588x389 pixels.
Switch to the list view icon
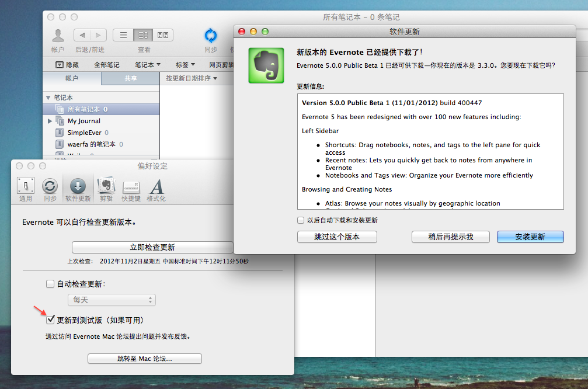coord(123,35)
